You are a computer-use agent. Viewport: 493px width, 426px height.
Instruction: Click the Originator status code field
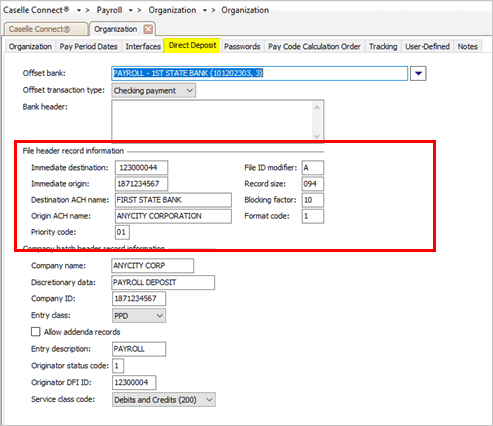[118, 366]
